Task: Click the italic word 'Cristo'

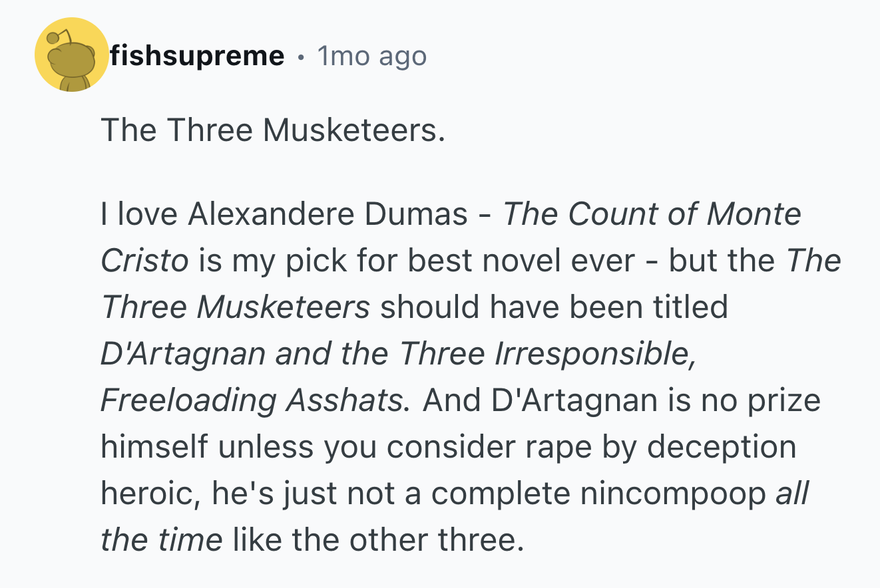Action: (x=145, y=261)
